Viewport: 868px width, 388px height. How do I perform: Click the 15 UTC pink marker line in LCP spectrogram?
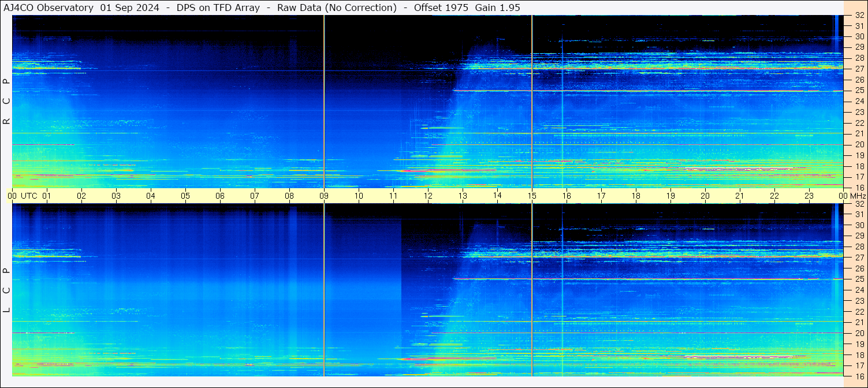(532, 290)
